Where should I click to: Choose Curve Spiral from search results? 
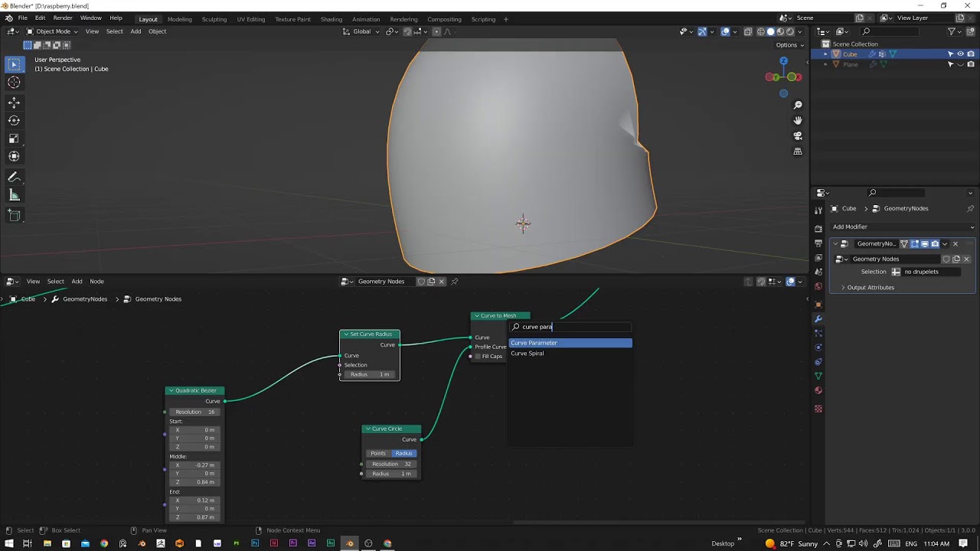[570, 354]
